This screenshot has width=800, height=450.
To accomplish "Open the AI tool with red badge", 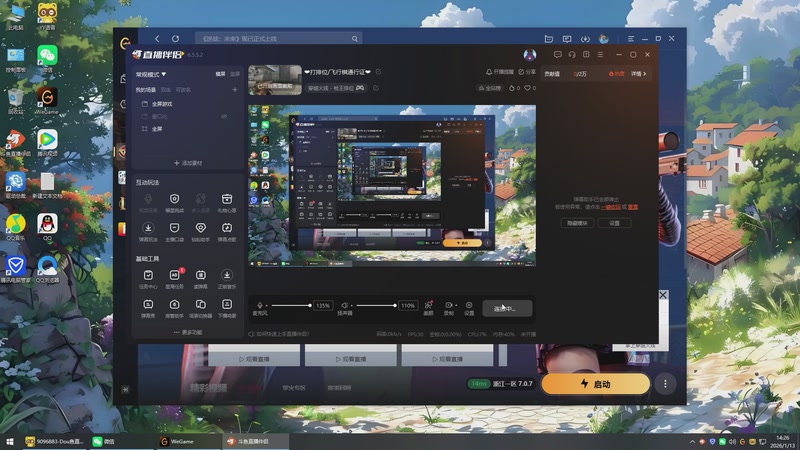I will (174, 279).
